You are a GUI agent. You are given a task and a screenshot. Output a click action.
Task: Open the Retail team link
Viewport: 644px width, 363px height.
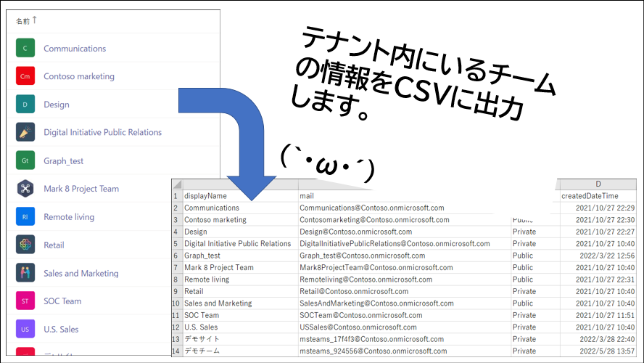[x=54, y=245]
